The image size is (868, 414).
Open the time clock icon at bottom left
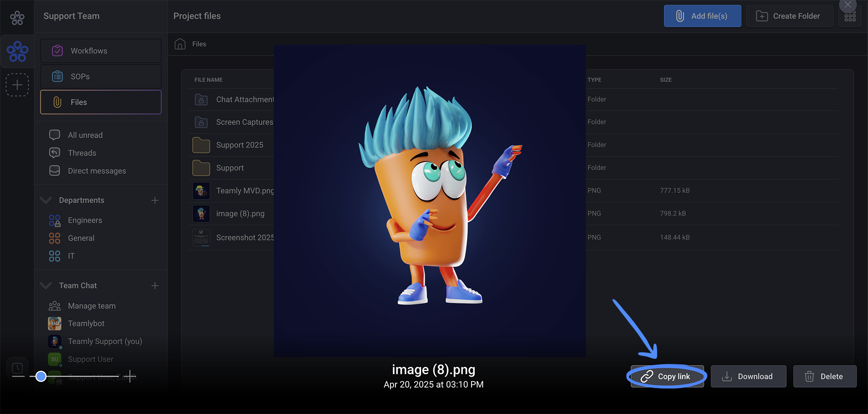point(17,368)
